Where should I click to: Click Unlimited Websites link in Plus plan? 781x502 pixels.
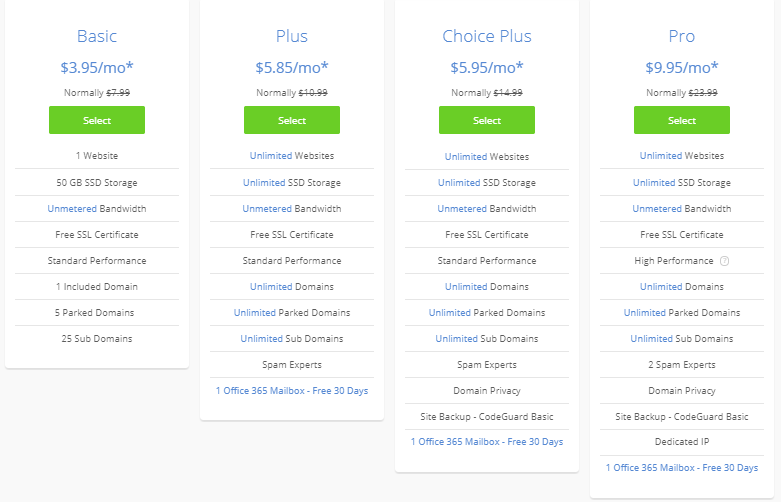pos(271,156)
